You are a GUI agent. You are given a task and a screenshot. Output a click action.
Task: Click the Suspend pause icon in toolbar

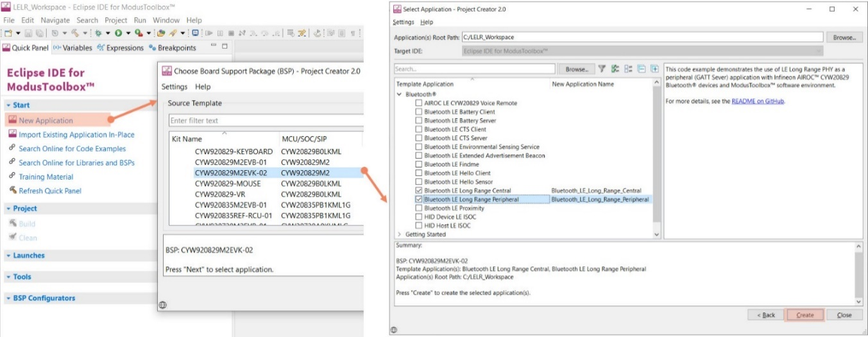tap(220, 33)
